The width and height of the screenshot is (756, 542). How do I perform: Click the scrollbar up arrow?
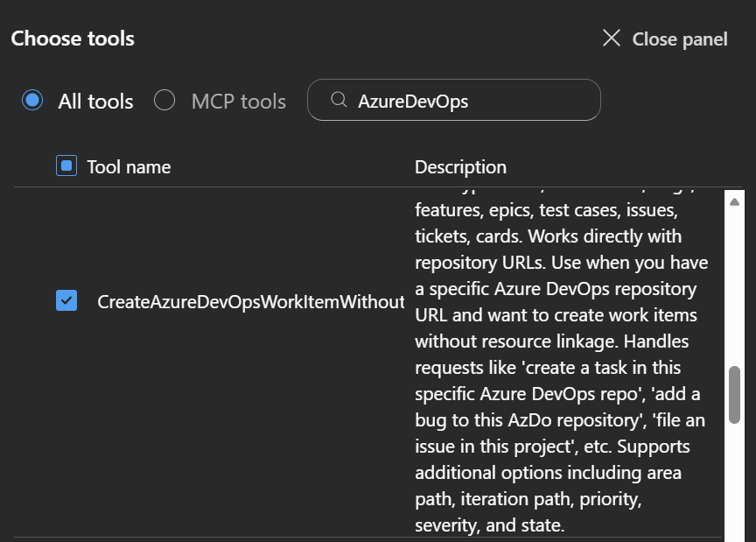pyautogui.click(x=734, y=202)
